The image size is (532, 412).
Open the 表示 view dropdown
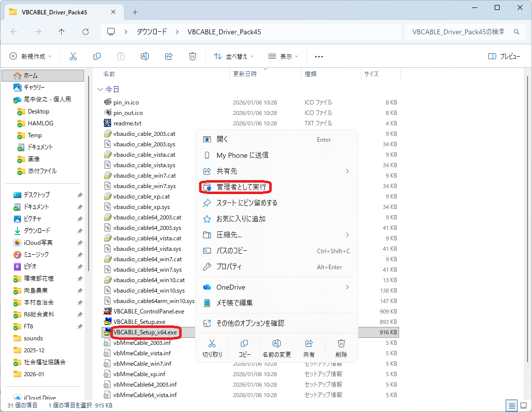(x=283, y=56)
